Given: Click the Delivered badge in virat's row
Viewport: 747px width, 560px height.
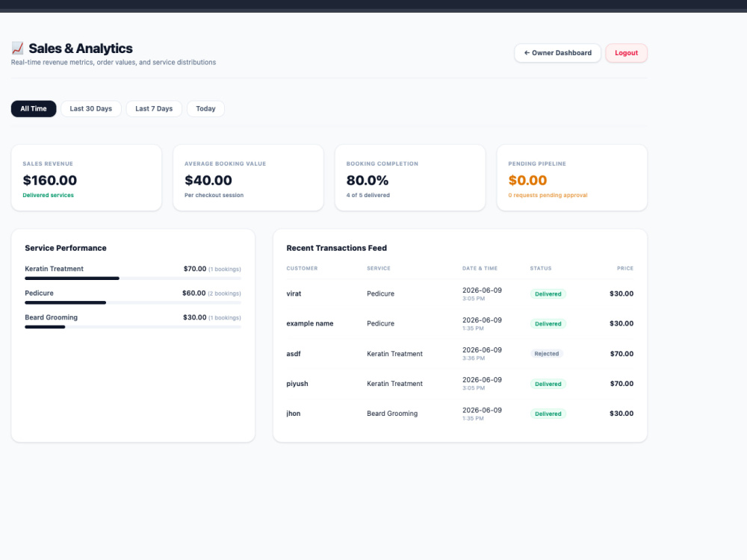Looking at the screenshot, I should pyautogui.click(x=548, y=293).
